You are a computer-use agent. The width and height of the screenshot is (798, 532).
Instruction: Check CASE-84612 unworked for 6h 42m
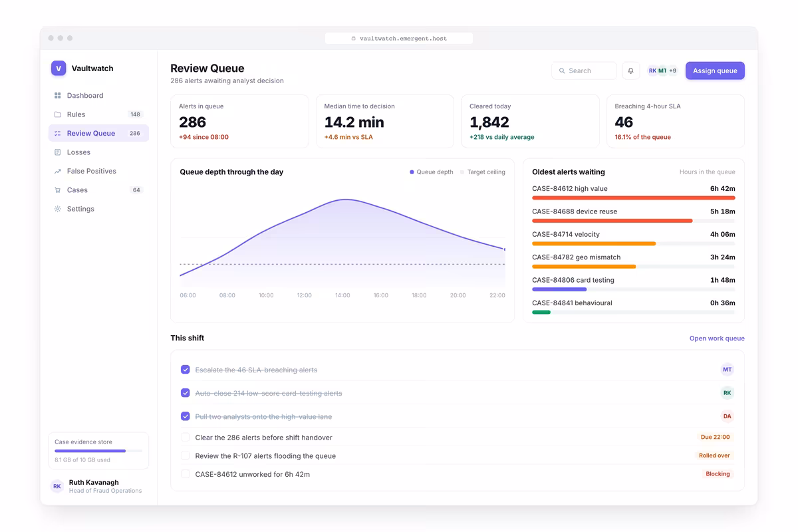tap(186, 474)
